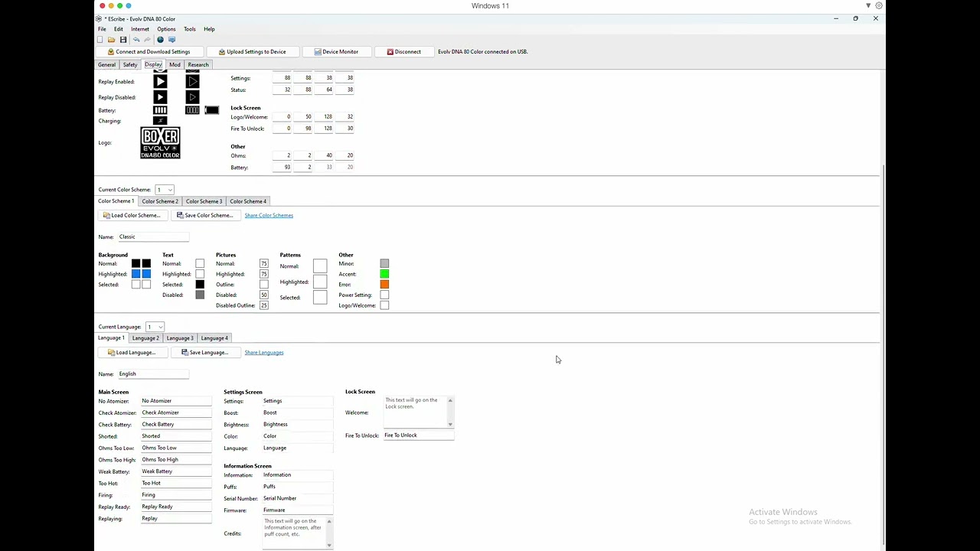Screen dimensions: 980x551
Task: Select the Color Scheme 2 tab
Action: coord(160,201)
